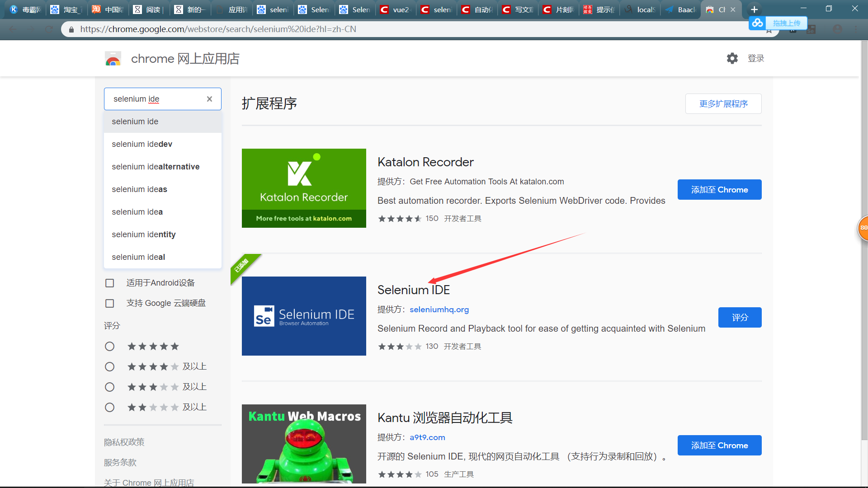Viewport: 868px width, 488px height.
Task: Switch to the Baacl browser tab
Action: click(680, 9)
